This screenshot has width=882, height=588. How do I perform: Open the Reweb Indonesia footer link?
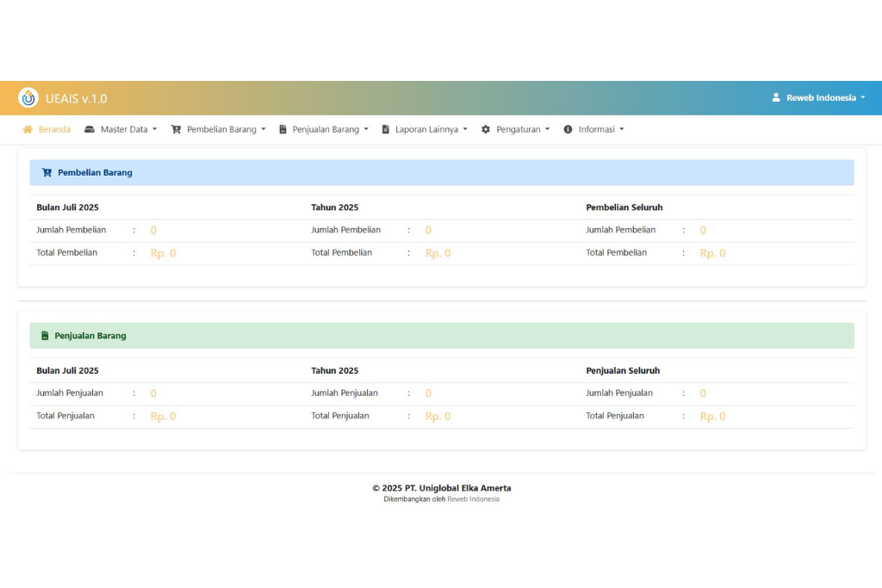click(x=473, y=499)
